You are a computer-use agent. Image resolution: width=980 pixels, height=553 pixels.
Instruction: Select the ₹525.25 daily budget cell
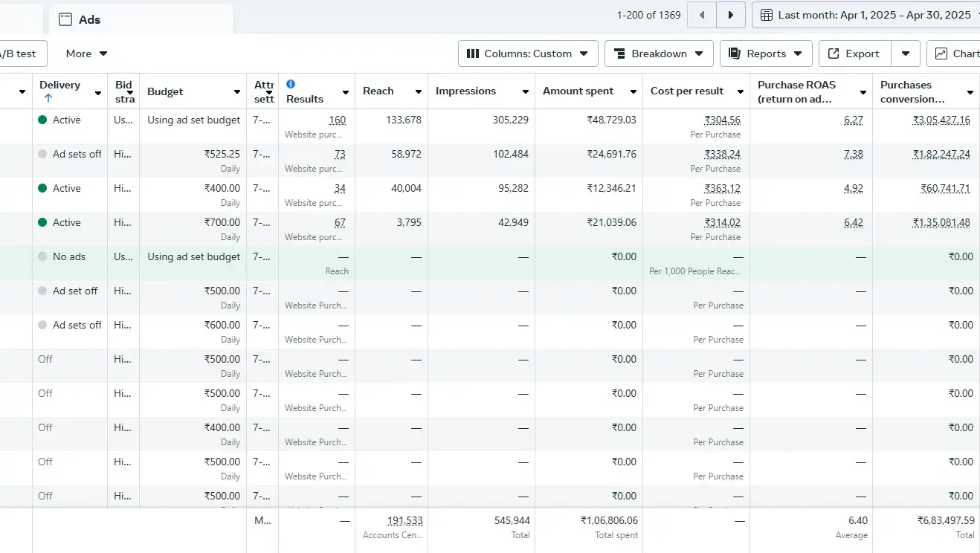193,161
